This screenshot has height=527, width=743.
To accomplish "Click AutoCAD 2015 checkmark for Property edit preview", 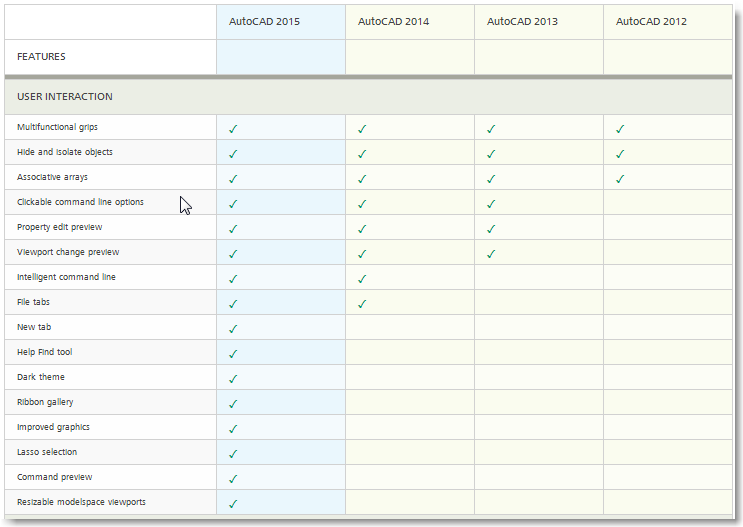I will (233, 229).
